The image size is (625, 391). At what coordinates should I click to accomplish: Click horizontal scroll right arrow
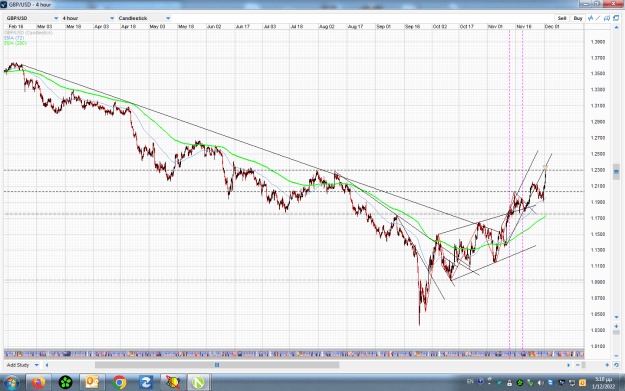click(569, 365)
